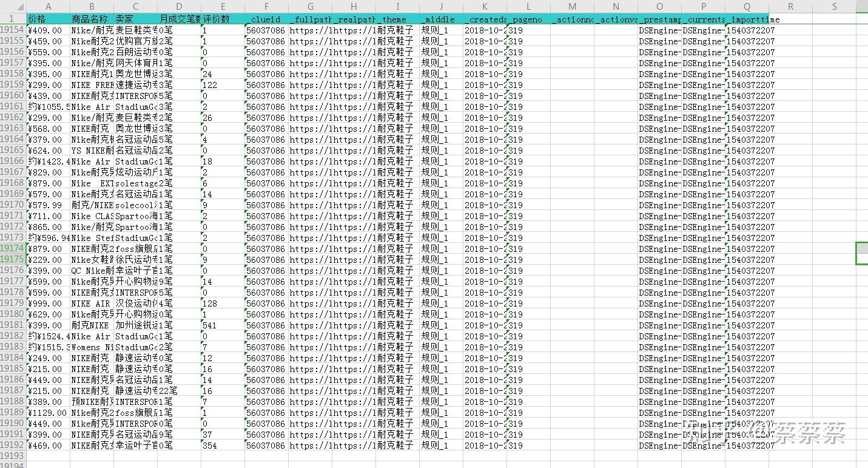Image resolution: width=868 pixels, height=468 pixels.
Task: Select column R by its header letter
Action: (791, 6)
